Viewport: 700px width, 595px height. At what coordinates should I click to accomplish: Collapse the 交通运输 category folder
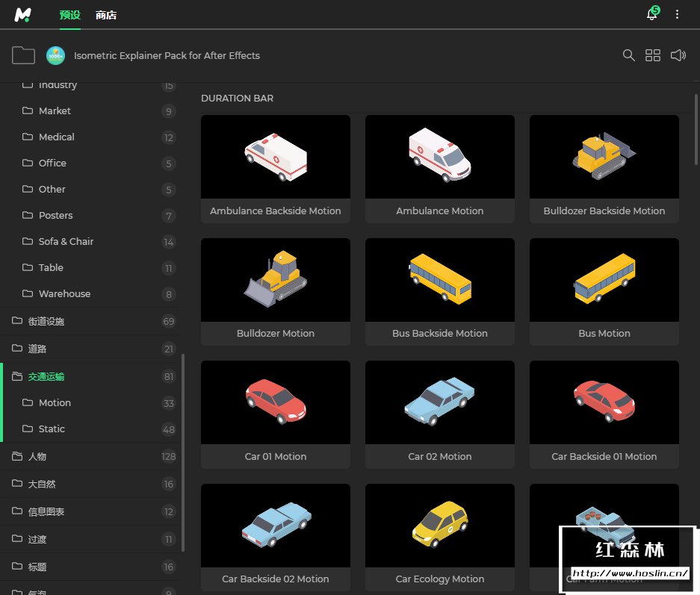[x=46, y=377]
